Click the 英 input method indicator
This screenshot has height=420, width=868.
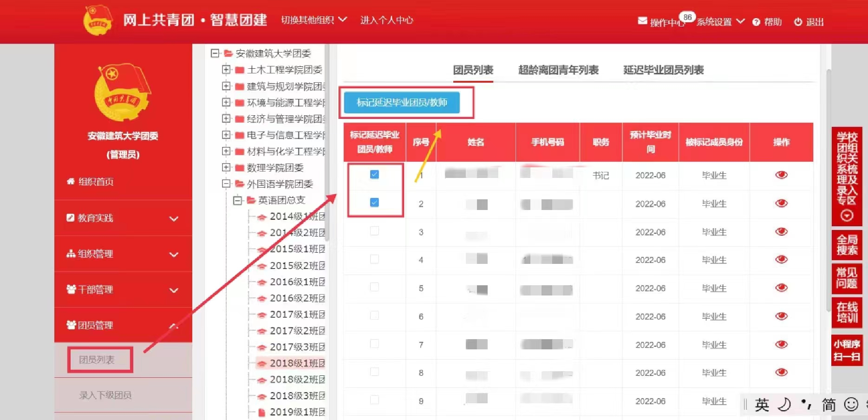762,405
